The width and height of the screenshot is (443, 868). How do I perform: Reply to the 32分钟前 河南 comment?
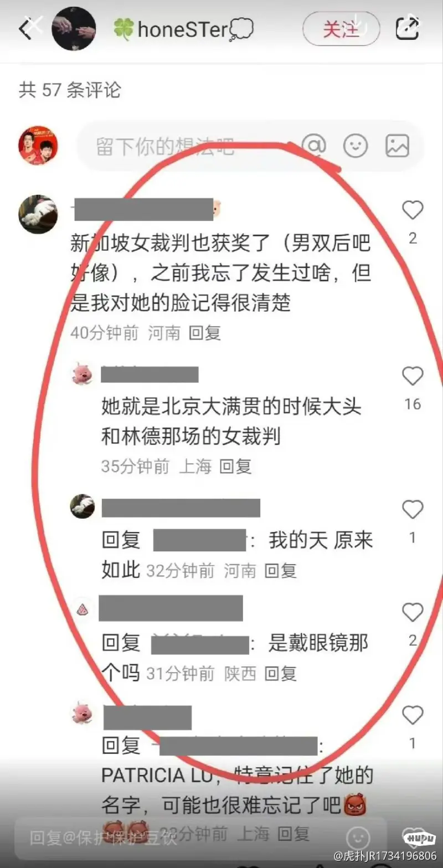pyautogui.click(x=281, y=571)
